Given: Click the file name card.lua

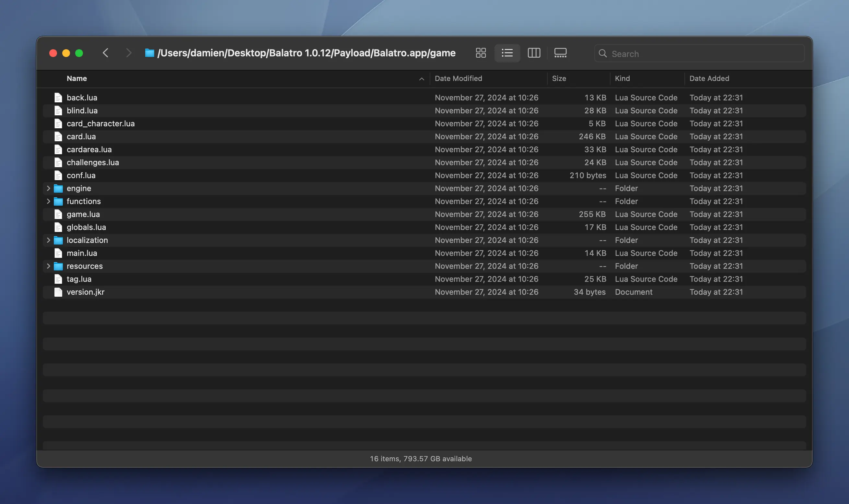Looking at the screenshot, I should (x=81, y=137).
